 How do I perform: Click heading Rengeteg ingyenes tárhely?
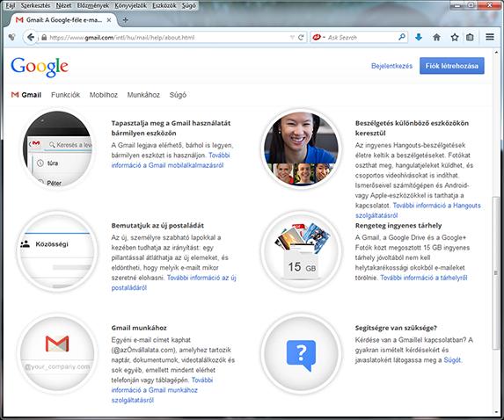click(398, 226)
